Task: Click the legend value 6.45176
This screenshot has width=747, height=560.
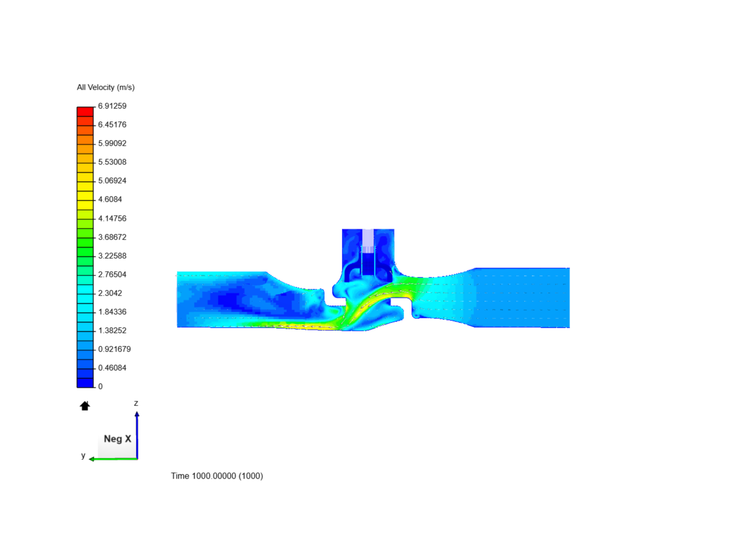Action: [112, 124]
